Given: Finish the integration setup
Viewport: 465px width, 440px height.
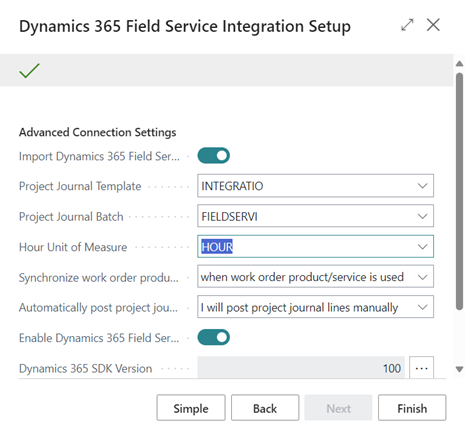Looking at the screenshot, I should coord(412,408).
